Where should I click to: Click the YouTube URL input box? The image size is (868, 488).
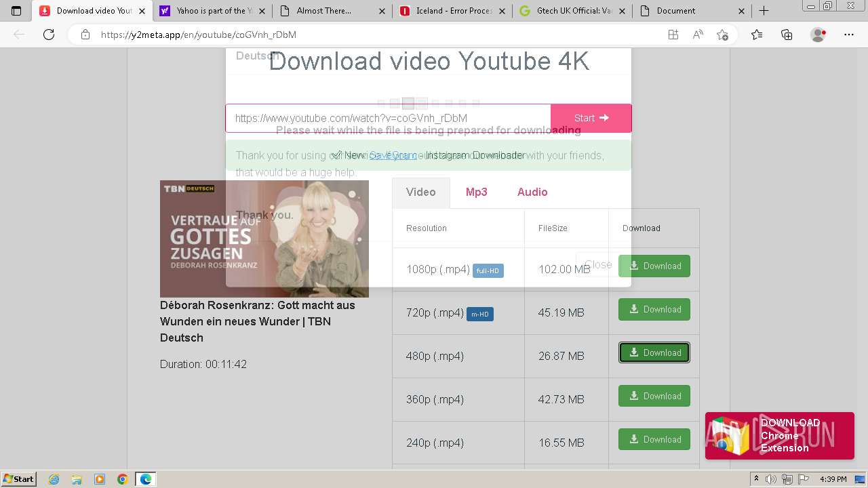pyautogui.click(x=388, y=118)
